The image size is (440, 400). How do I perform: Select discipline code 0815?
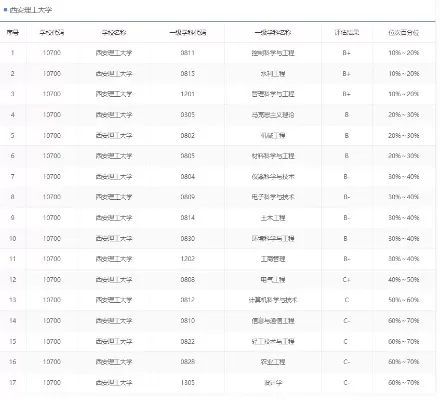(188, 73)
